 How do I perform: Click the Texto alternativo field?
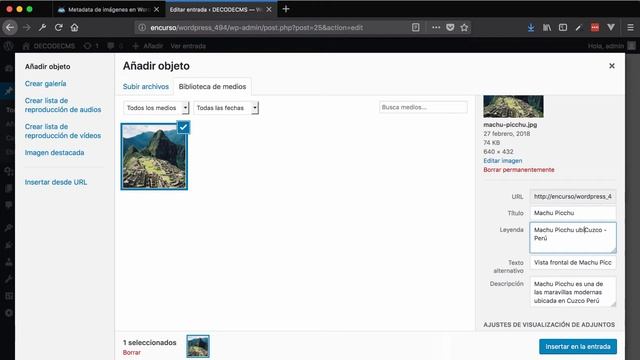[x=573, y=262]
